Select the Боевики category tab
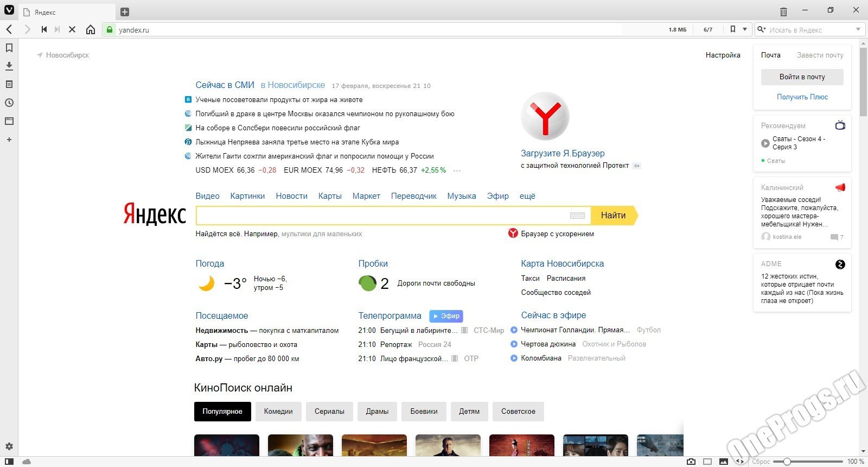868x467 pixels. (x=424, y=412)
